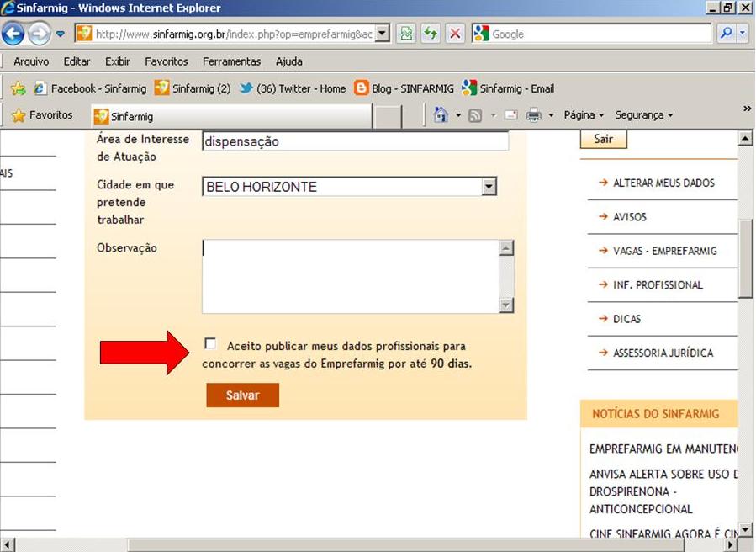Click inside the Observação text area
This screenshot has width=756, height=552.
[x=351, y=276]
